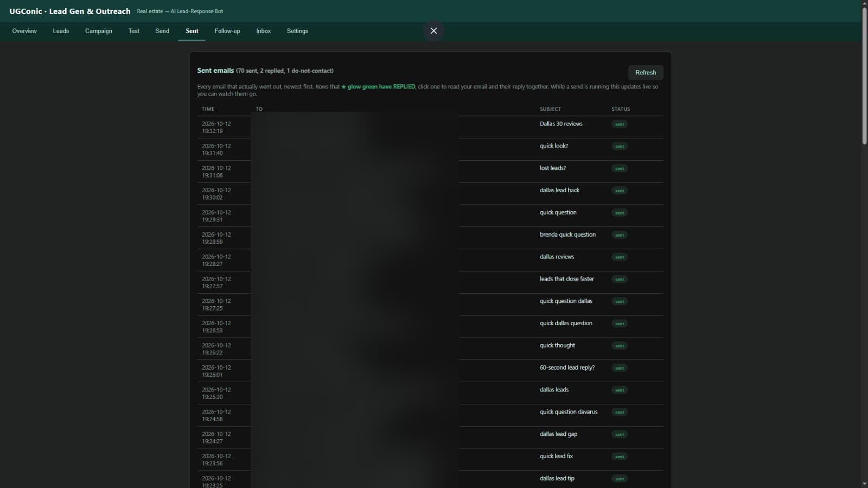Click the SUBJECT column header
Viewport: 868px width, 488px height.
tap(550, 109)
